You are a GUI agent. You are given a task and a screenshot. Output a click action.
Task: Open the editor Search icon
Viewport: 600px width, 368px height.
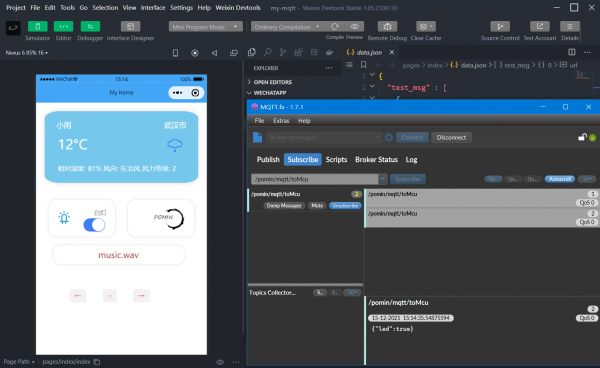267,52
